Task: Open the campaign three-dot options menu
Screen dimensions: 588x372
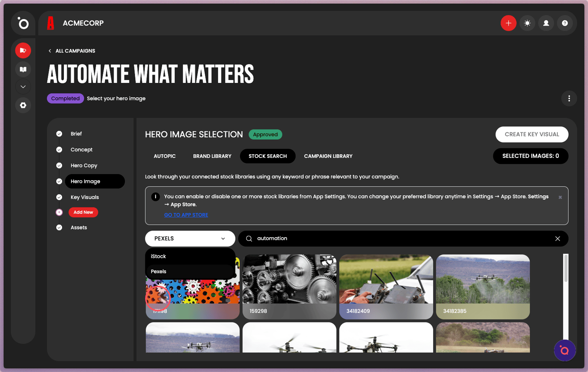Action: [x=569, y=98]
